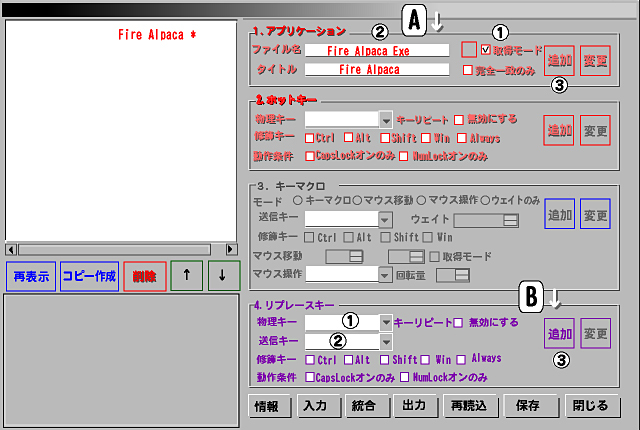Click the red 削除 delete button

145,277
